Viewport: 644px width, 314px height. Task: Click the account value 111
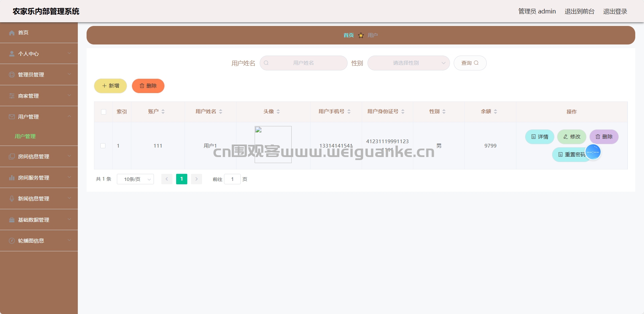[158, 146]
